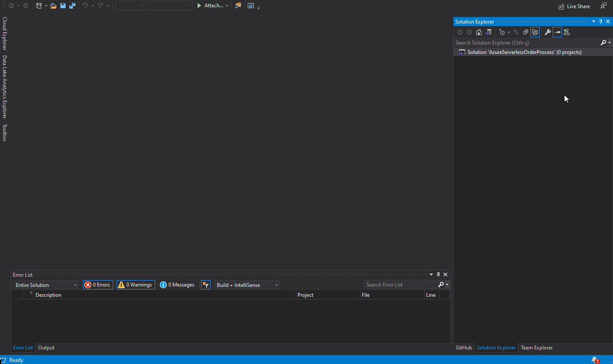The image size is (613, 364).
Task: Click the Undo arrow icon
Action: (x=85, y=6)
